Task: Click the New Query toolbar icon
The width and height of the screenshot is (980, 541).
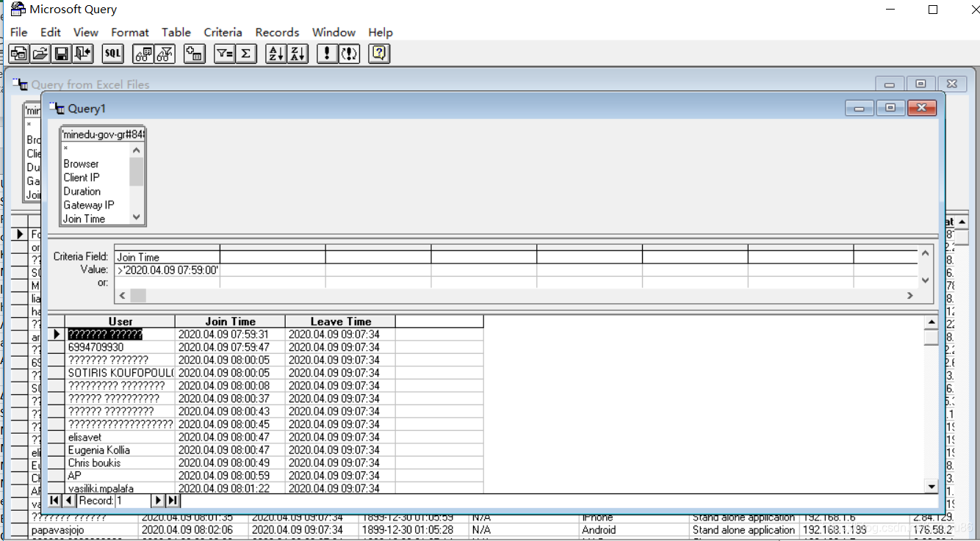Action: (x=18, y=54)
